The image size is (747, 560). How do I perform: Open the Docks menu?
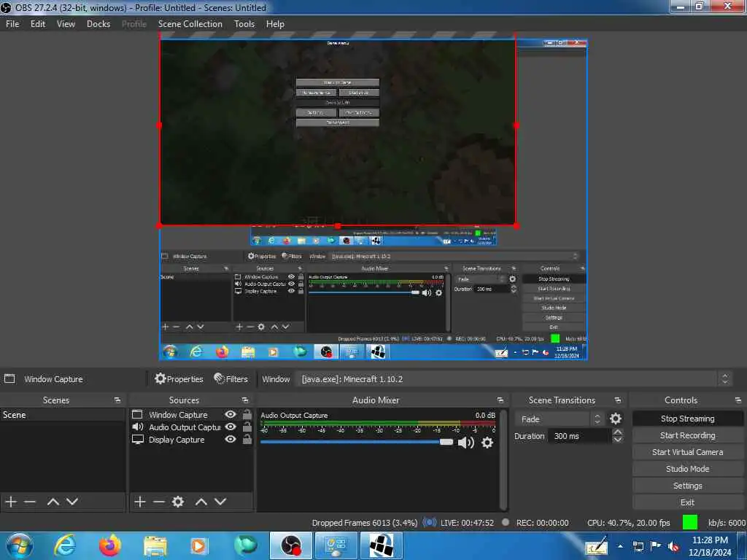pyautogui.click(x=98, y=24)
